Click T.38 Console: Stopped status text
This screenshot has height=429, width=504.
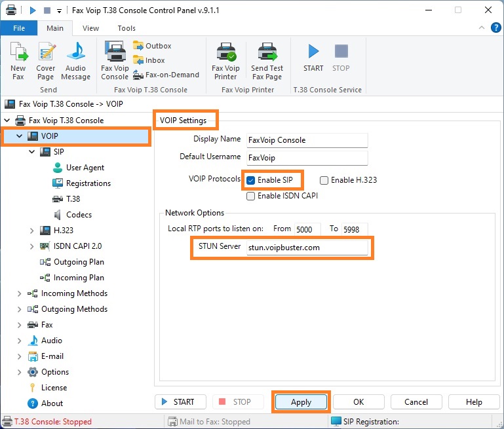point(53,422)
